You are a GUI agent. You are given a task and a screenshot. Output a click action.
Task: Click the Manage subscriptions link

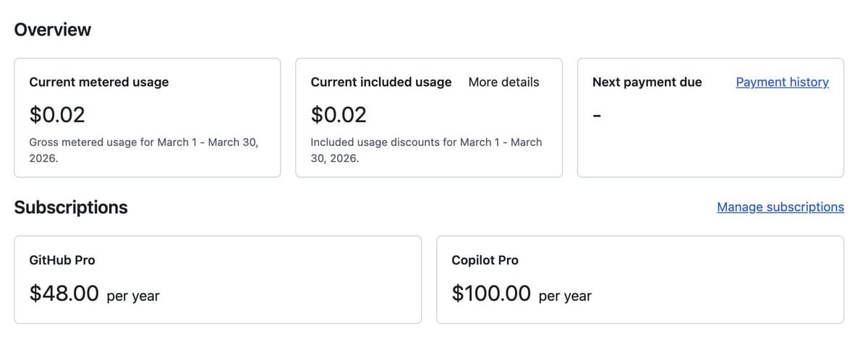780,208
